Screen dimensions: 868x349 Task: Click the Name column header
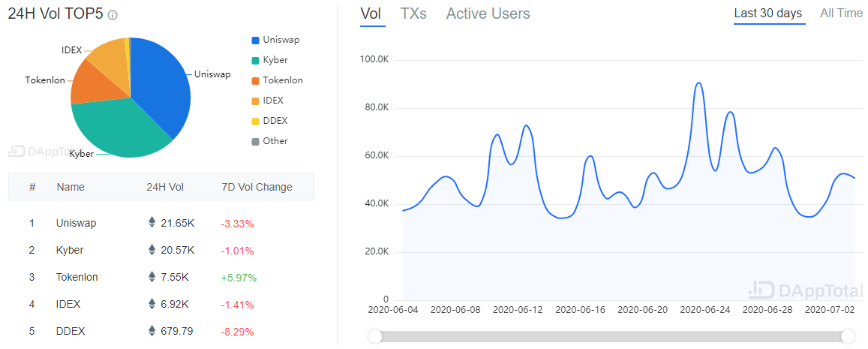[71, 187]
